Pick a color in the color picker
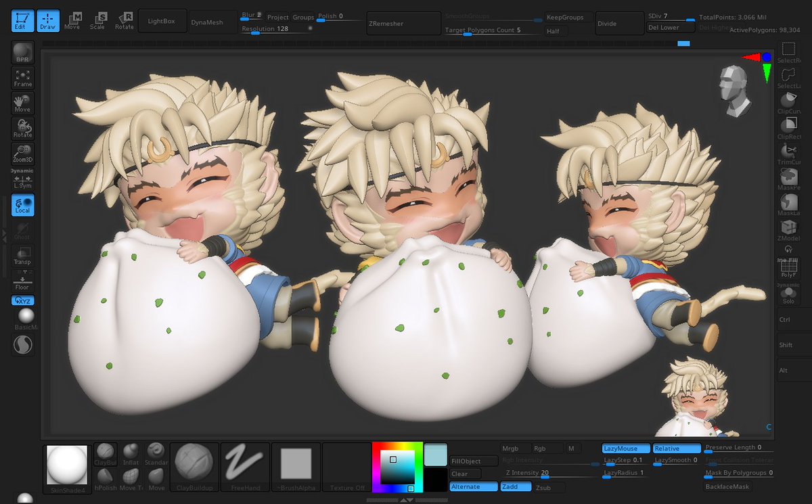The width and height of the screenshot is (812, 504). [397, 467]
